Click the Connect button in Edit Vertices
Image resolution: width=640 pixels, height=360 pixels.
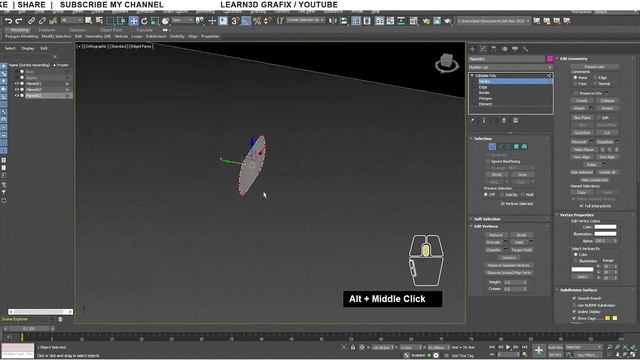pos(509,258)
